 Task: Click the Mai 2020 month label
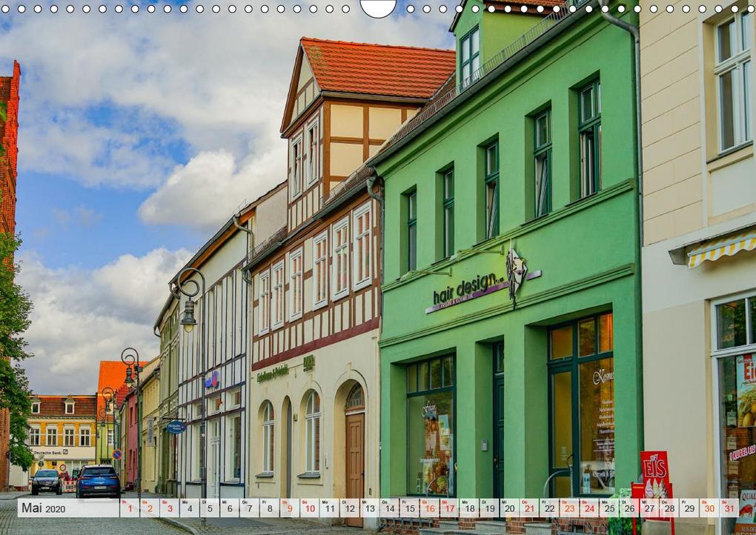pos(44,508)
